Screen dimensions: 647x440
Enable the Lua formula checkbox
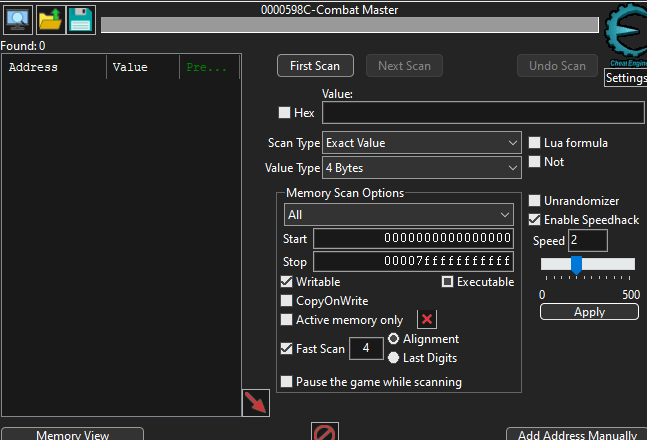pos(534,142)
